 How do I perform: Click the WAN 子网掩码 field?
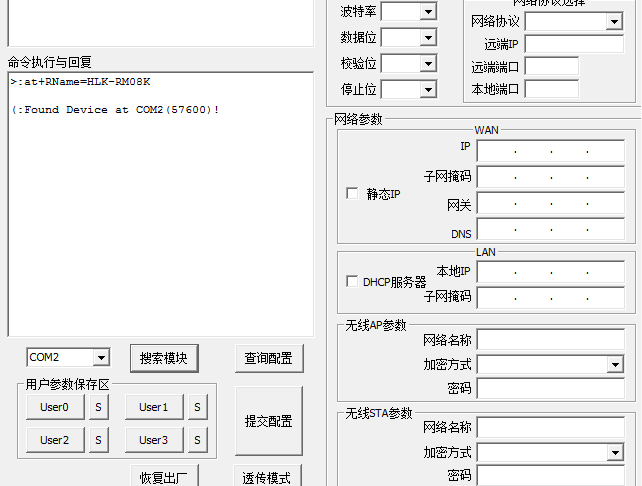click(551, 177)
